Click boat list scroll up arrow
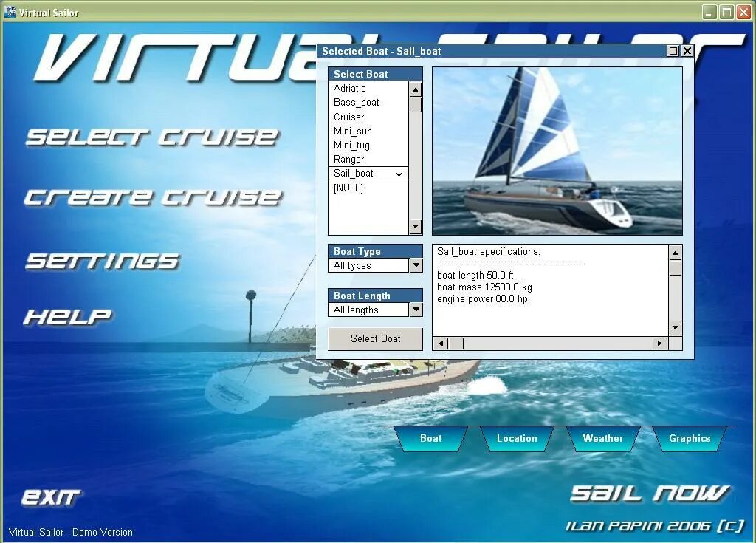 (415, 89)
